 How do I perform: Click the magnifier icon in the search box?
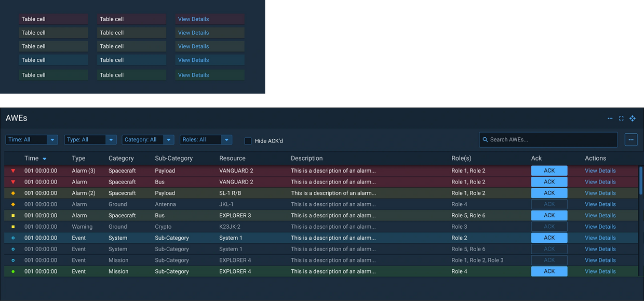pos(485,140)
